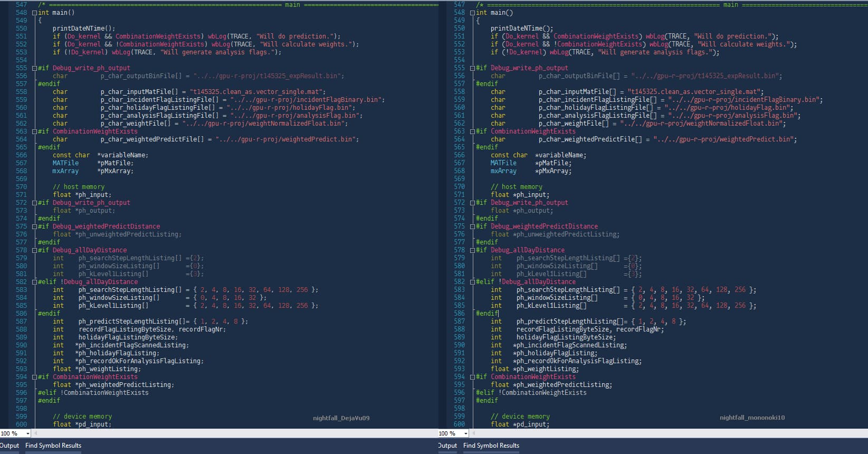
Task: Collapse #if CombinationWeightExists at line 563, right pane
Action: coord(473,131)
